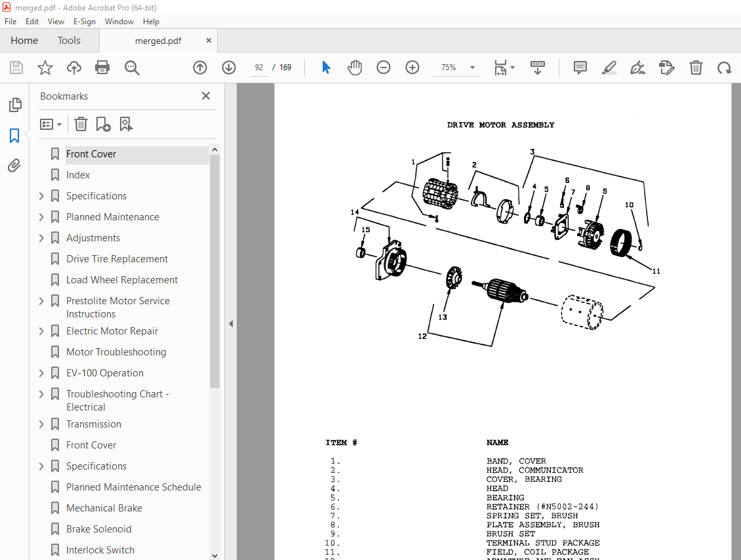Click the Zoom in plus icon

pyautogui.click(x=412, y=68)
